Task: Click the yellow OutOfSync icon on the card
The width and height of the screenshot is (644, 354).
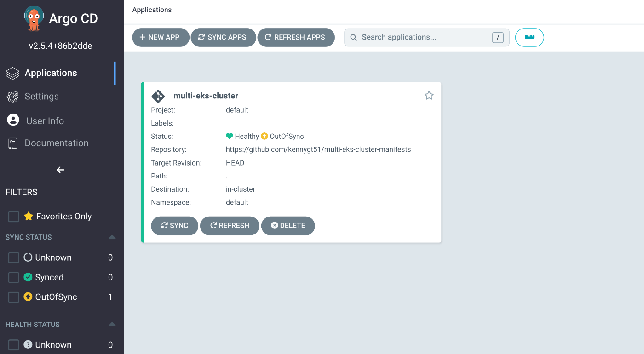Action: (264, 137)
